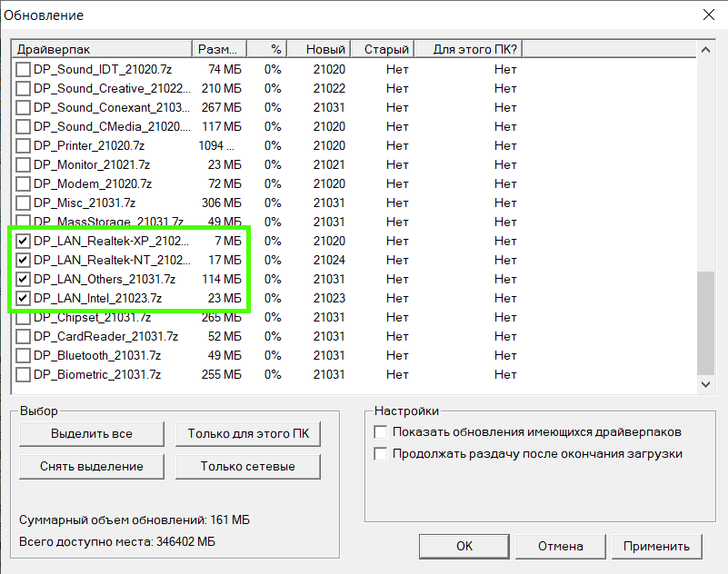Viewport: 728px width, 574px height.
Task: Tick the DP_Sound_CMedia driverpack checkbox
Action: (x=23, y=126)
